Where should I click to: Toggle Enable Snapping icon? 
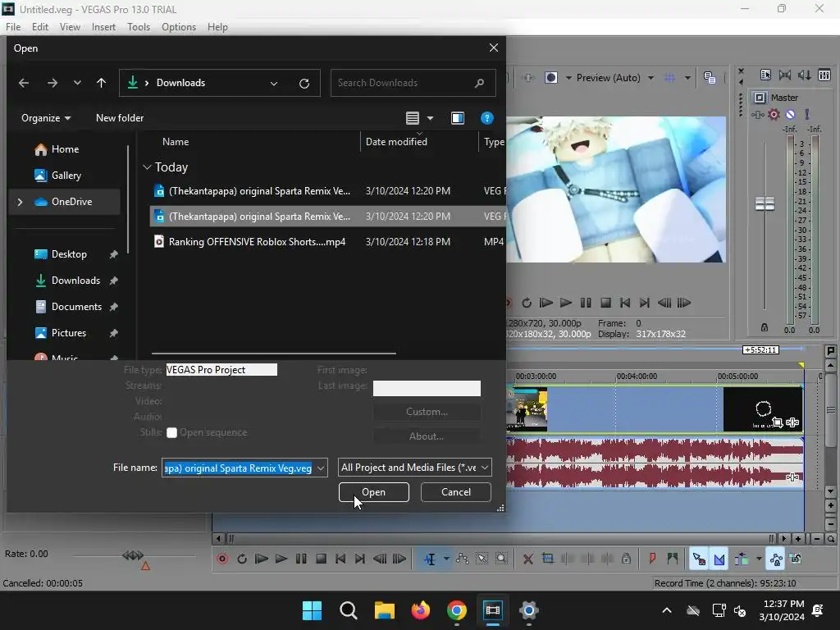point(699,559)
